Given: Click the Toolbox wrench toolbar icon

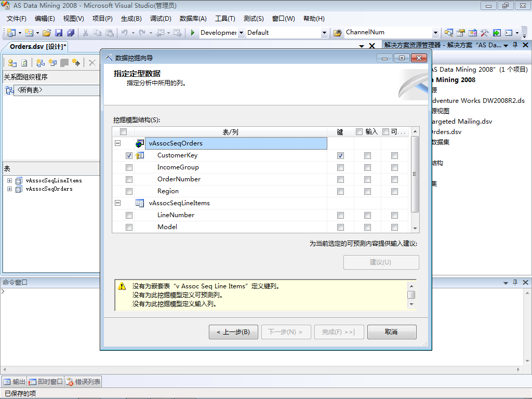Looking at the screenshot, I should click(x=485, y=33).
